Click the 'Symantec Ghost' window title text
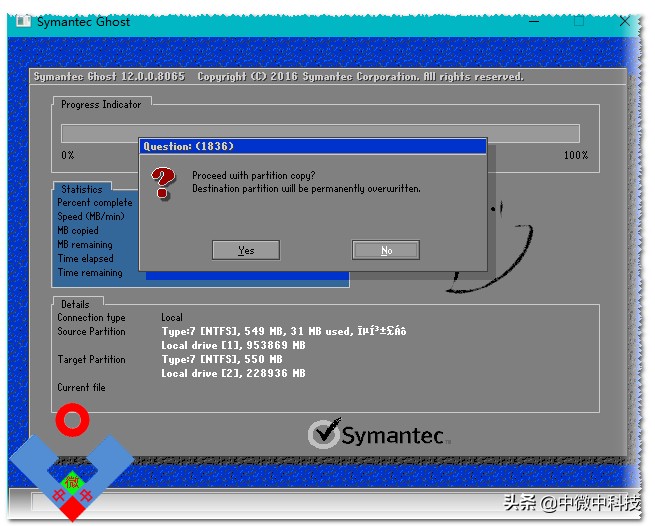The image size is (655, 526). tap(84, 21)
